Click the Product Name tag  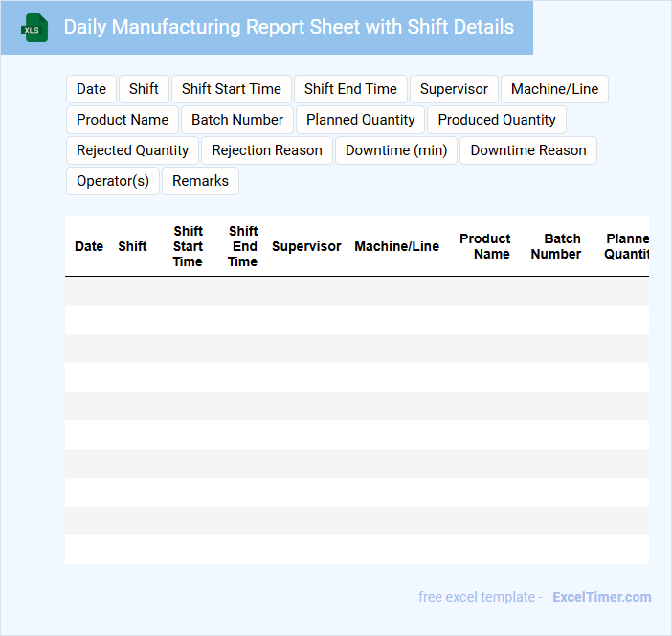point(123,120)
